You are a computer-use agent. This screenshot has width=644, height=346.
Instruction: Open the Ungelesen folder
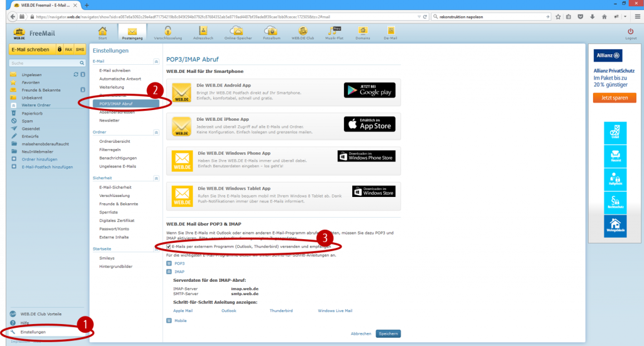pyautogui.click(x=31, y=75)
